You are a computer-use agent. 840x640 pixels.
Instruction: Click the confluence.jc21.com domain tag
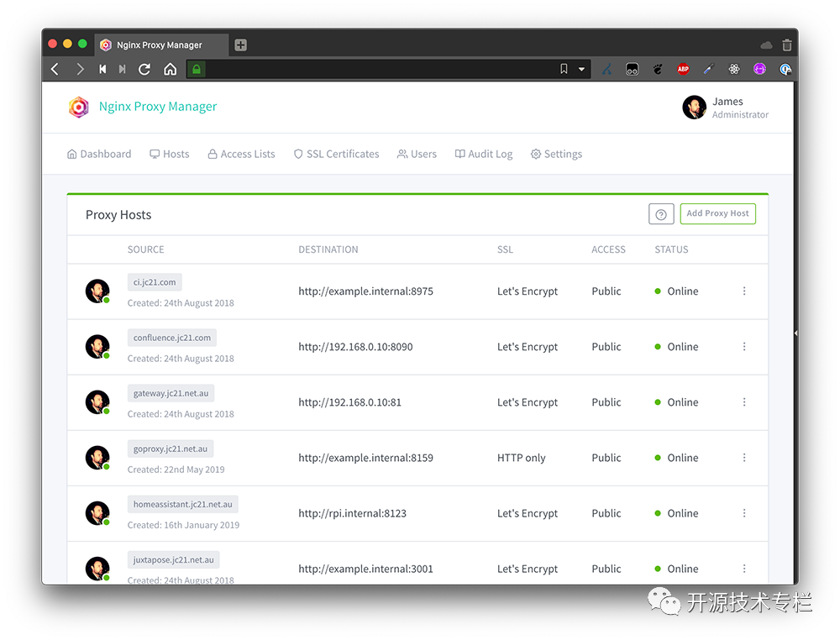tap(172, 338)
